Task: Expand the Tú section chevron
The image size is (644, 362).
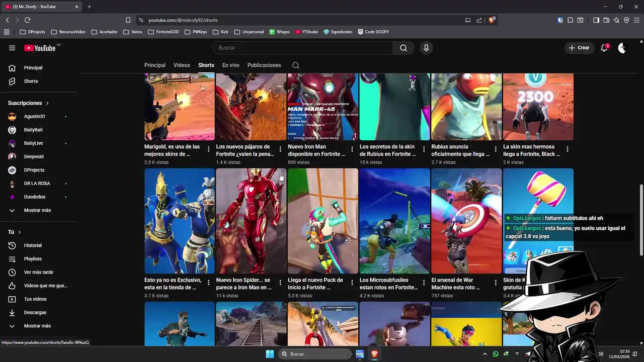Action: point(20,232)
